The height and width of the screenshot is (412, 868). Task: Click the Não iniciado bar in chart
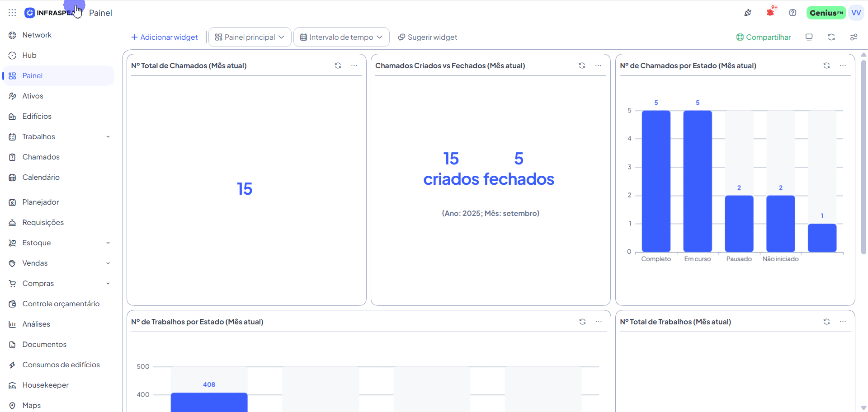(781, 224)
